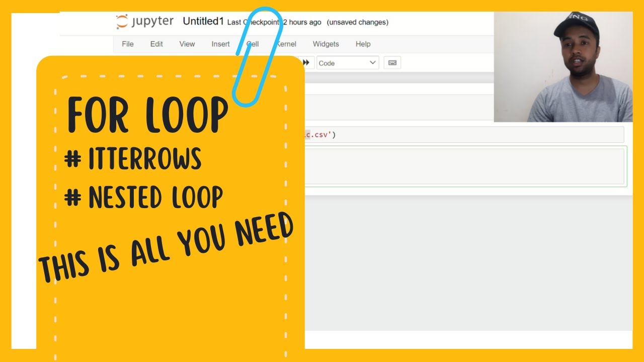Open the Help menu
Image resolution: width=644 pixels, height=362 pixels.
point(363,44)
